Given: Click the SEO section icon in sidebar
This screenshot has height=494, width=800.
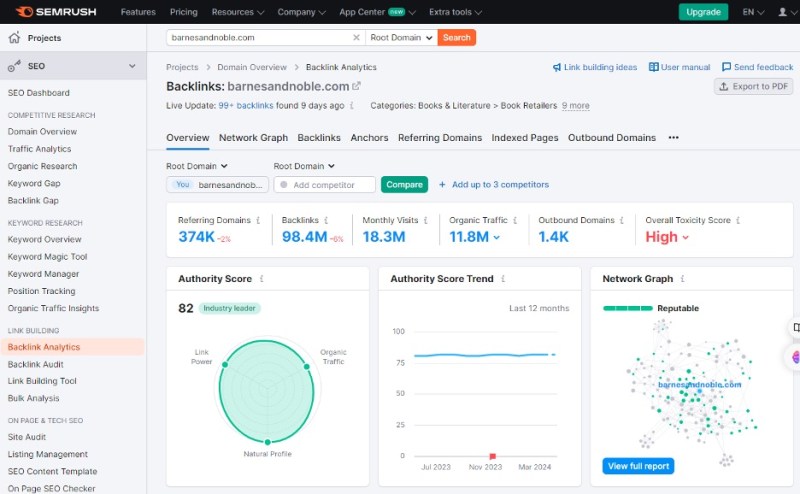Looking at the screenshot, I should tap(14, 66).
